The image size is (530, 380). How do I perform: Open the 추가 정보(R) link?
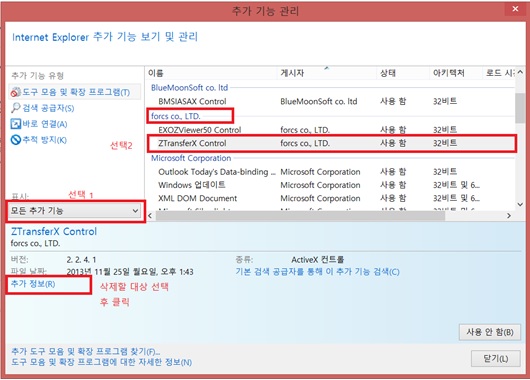33,284
